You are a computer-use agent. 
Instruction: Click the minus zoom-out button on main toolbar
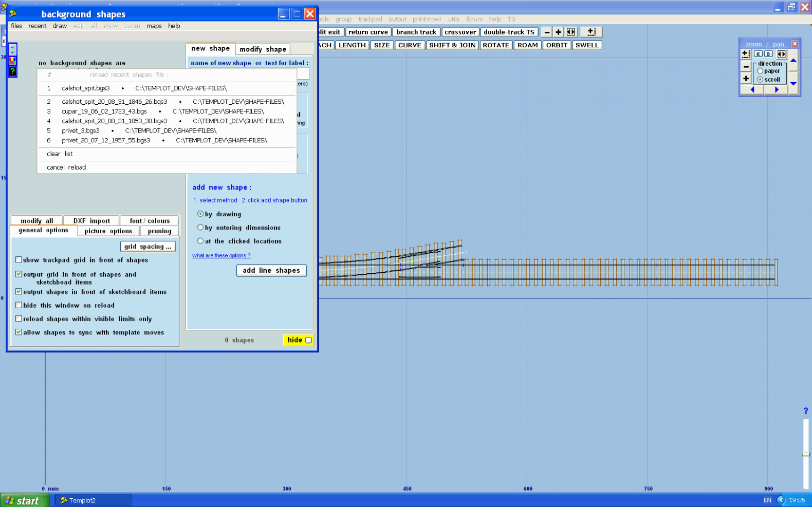[x=547, y=32]
